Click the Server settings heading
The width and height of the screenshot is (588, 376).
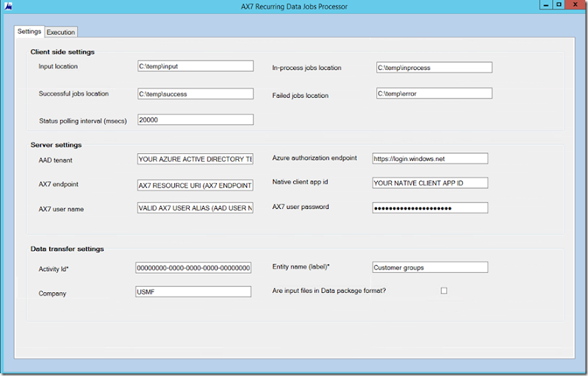coord(56,145)
